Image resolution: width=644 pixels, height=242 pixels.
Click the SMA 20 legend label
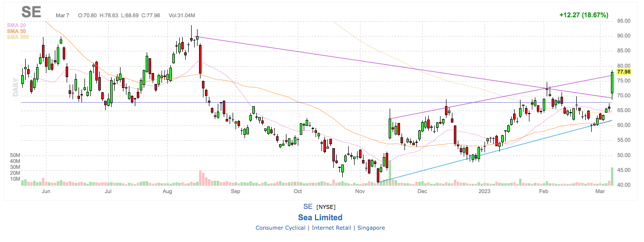[x=16, y=25]
